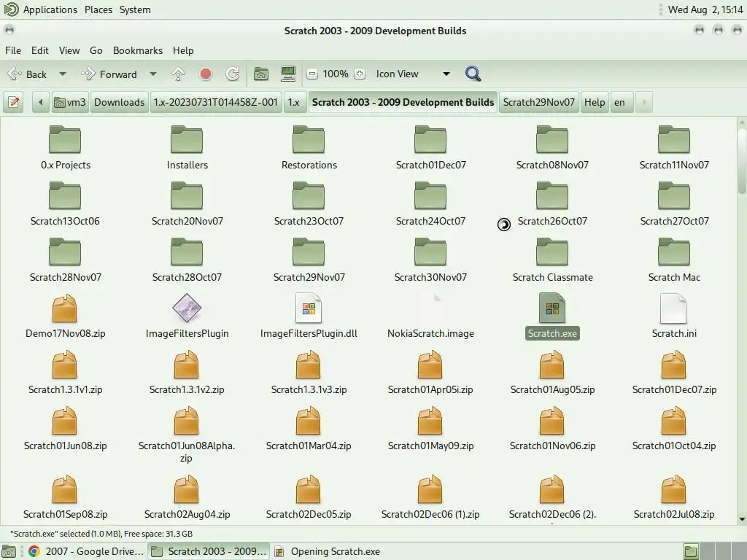Select the Scratch Mac folder
Image resolution: width=747 pixels, height=560 pixels.
[674, 260]
